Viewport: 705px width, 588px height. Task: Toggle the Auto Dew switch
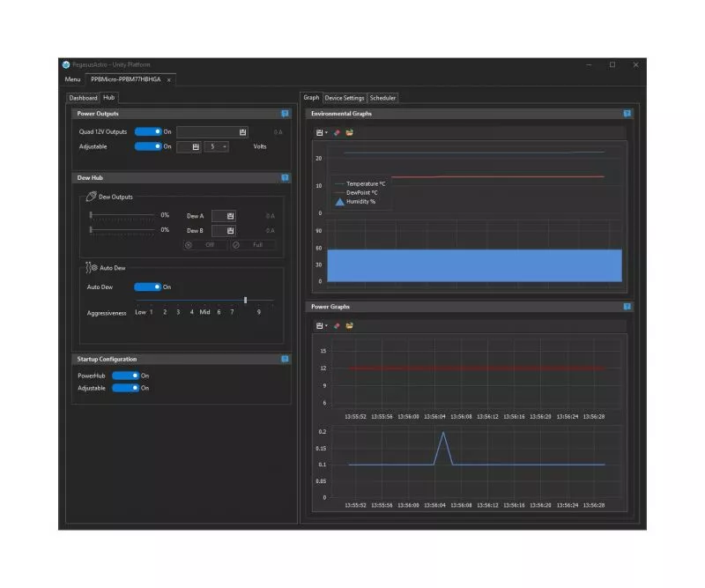point(147,287)
